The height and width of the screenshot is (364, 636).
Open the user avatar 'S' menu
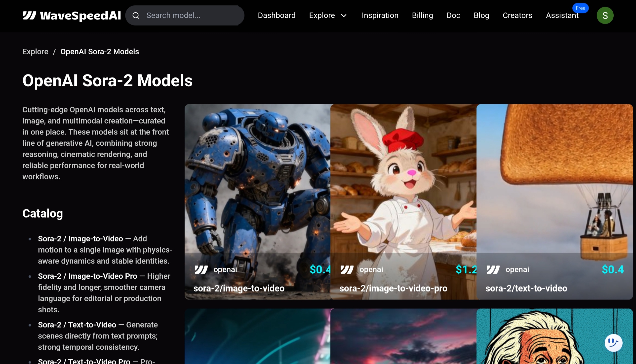pos(605,15)
